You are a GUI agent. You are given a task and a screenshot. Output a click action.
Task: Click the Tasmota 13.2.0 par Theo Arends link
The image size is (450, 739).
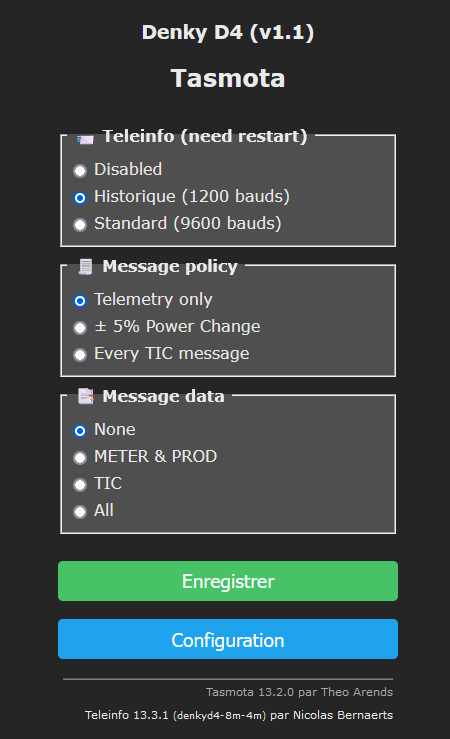coord(299,692)
